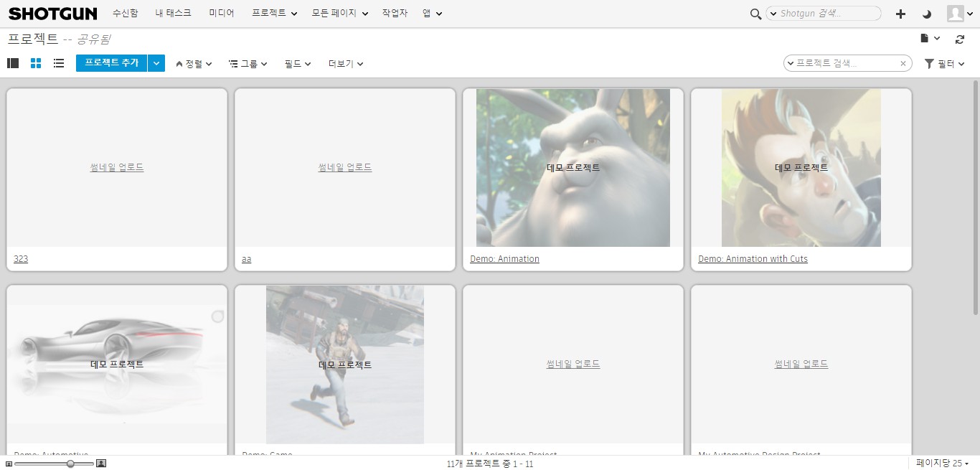
Task: Expand 프로젝트 menu in top bar
Action: tap(275, 14)
